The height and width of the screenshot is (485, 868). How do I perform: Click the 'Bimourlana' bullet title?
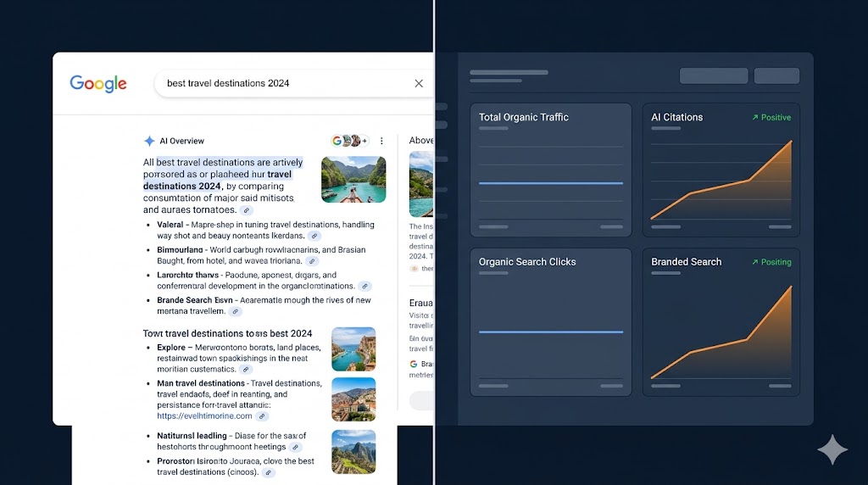click(x=180, y=249)
